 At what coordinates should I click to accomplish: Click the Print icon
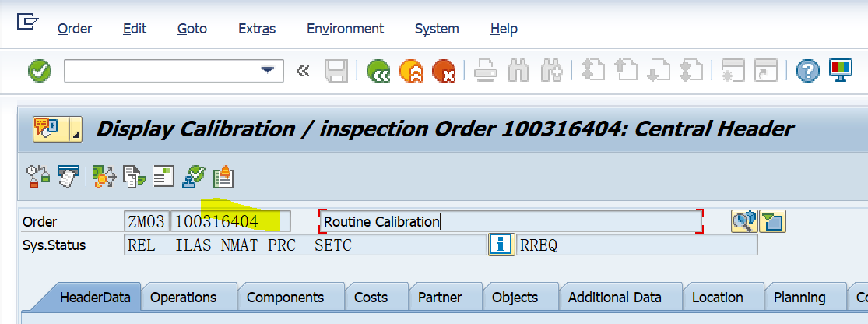click(x=486, y=71)
